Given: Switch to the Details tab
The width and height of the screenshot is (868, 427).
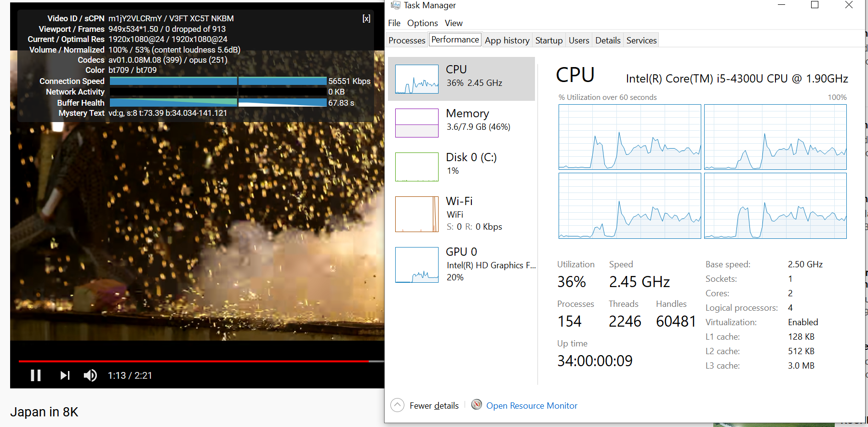Looking at the screenshot, I should 608,41.
